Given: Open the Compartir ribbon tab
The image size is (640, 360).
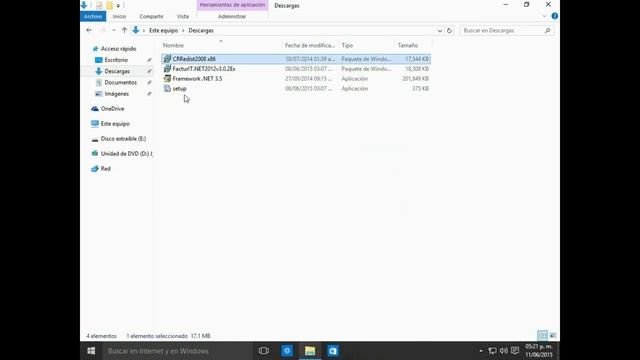Looking at the screenshot, I should click(x=151, y=16).
